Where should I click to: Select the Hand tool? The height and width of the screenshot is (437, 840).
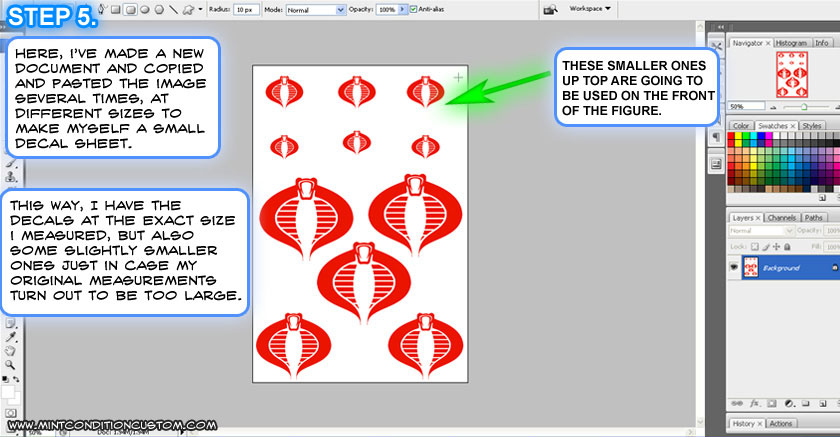pyautogui.click(x=11, y=351)
